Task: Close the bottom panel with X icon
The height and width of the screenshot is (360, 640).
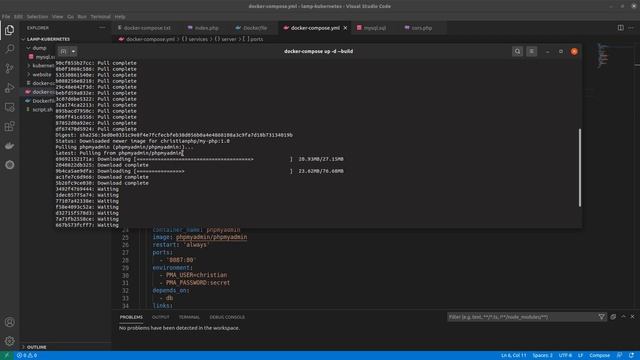Action: click(632, 317)
